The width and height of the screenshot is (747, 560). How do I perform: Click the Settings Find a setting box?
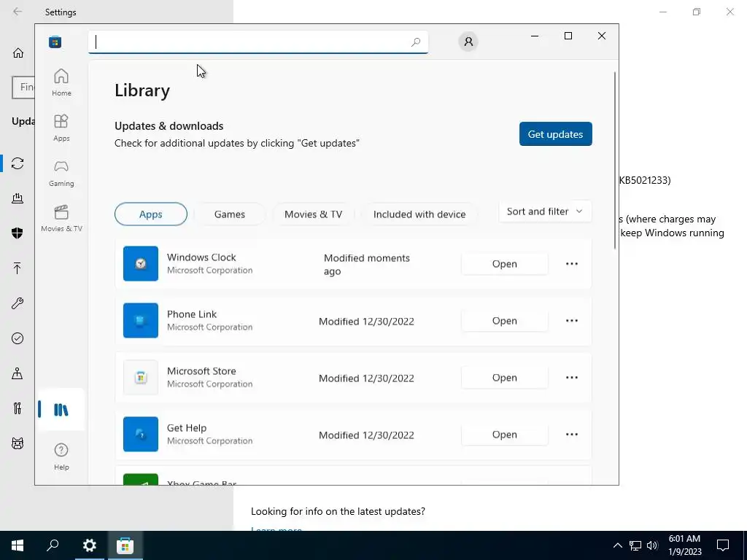[23, 87]
